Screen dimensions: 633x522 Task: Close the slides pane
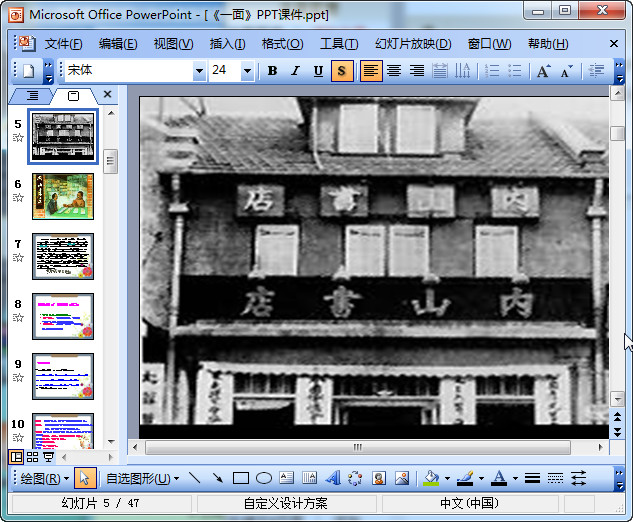click(x=107, y=94)
